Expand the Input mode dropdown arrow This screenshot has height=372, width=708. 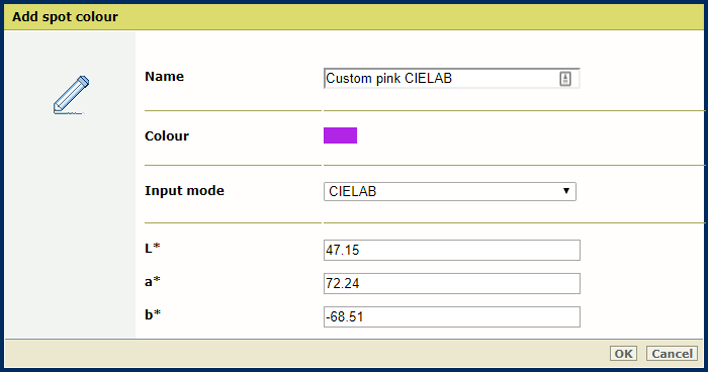566,191
